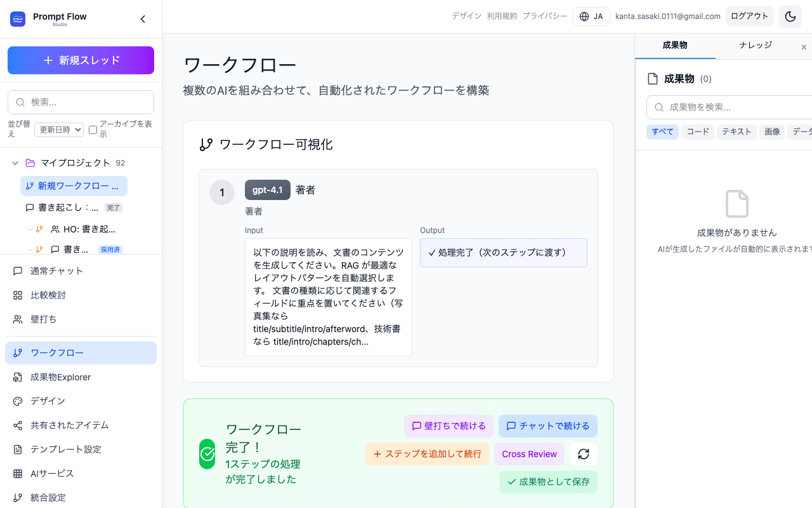This screenshot has width=812, height=508.
Task: Open 成果物Explorer from the sidebar
Action: click(81, 377)
